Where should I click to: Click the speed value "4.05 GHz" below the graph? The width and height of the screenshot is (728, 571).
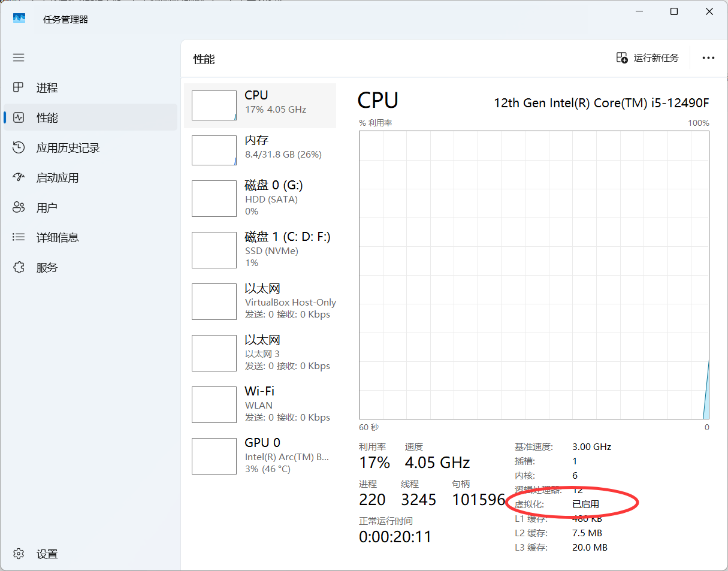pos(437,463)
